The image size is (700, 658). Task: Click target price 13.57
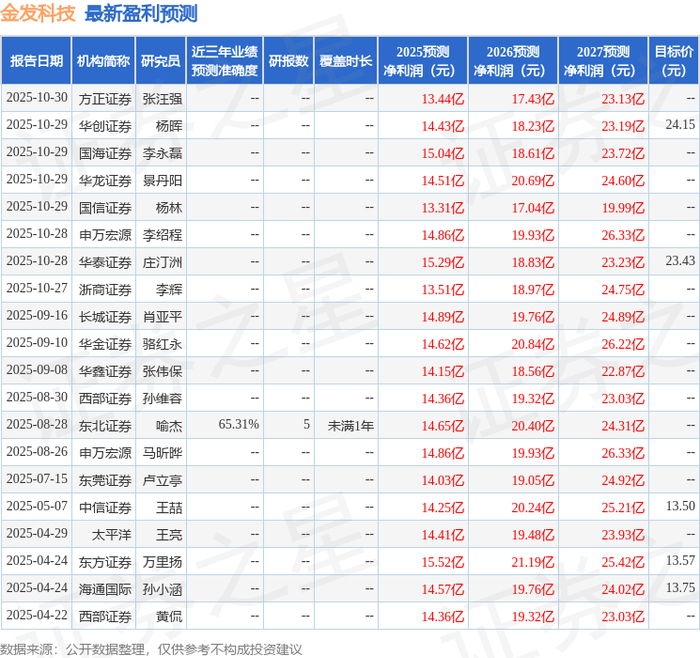(680, 560)
